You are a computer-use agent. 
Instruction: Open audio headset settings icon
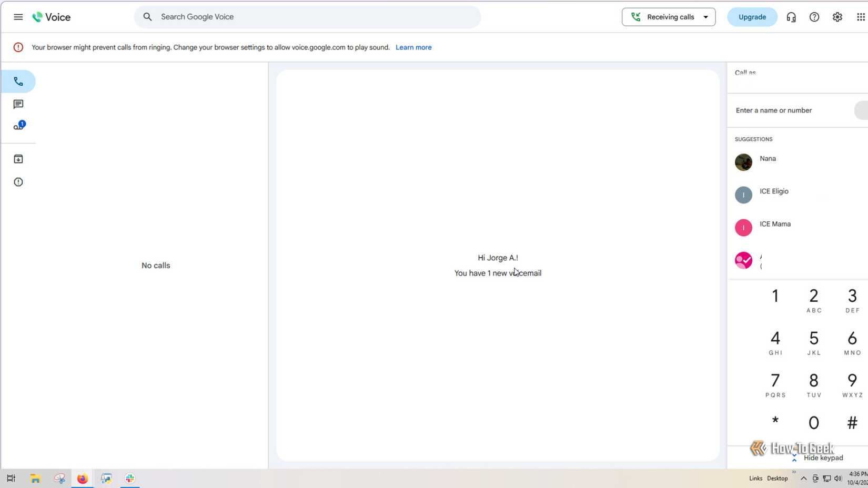tap(791, 17)
